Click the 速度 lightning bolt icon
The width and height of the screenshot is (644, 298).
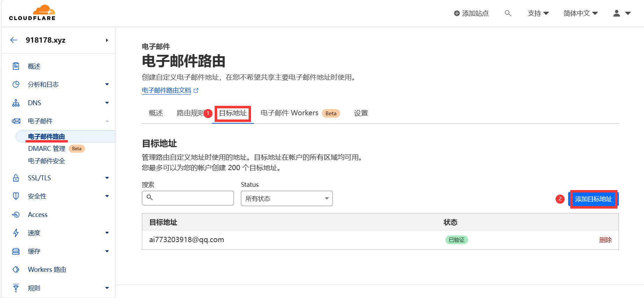click(x=16, y=233)
